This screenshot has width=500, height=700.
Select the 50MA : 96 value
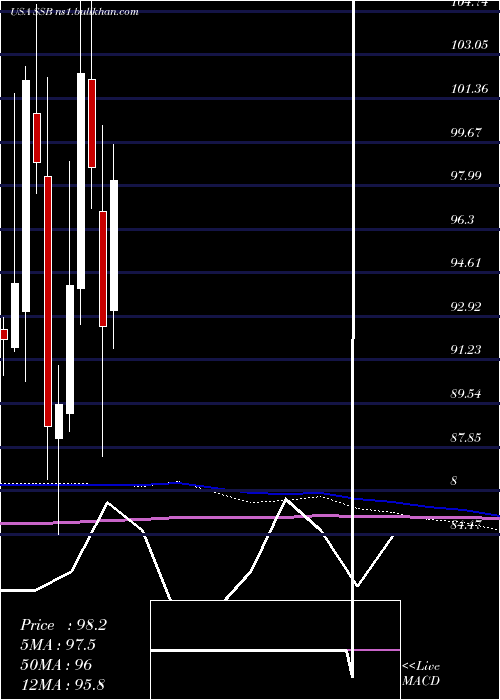click(x=56, y=665)
